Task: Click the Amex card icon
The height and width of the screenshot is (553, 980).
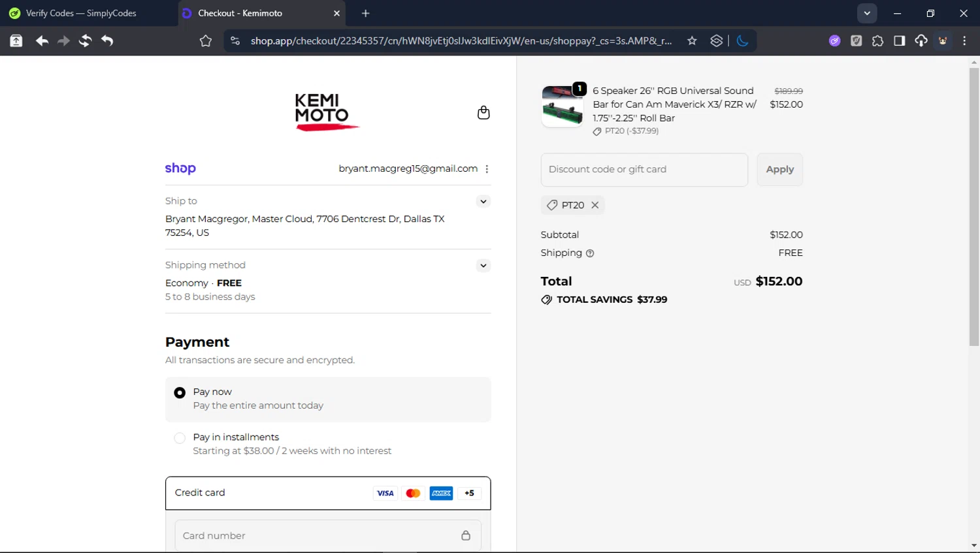Action: [x=441, y=493]
